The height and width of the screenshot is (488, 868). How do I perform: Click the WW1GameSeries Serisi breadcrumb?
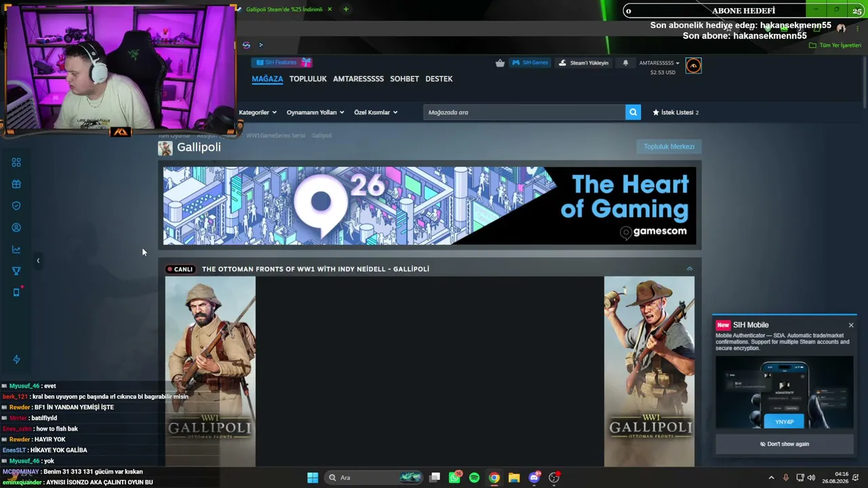click(275, 136)
